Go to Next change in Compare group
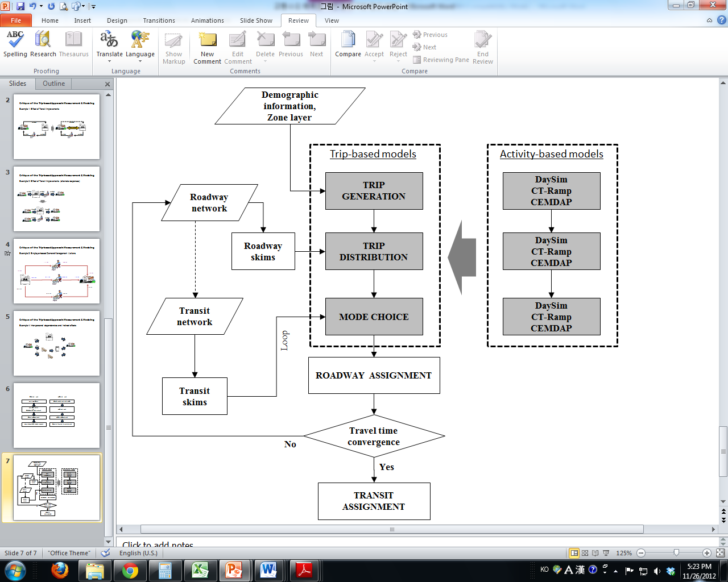Screen dimensions: 728x582 click(x=424, y=47)
